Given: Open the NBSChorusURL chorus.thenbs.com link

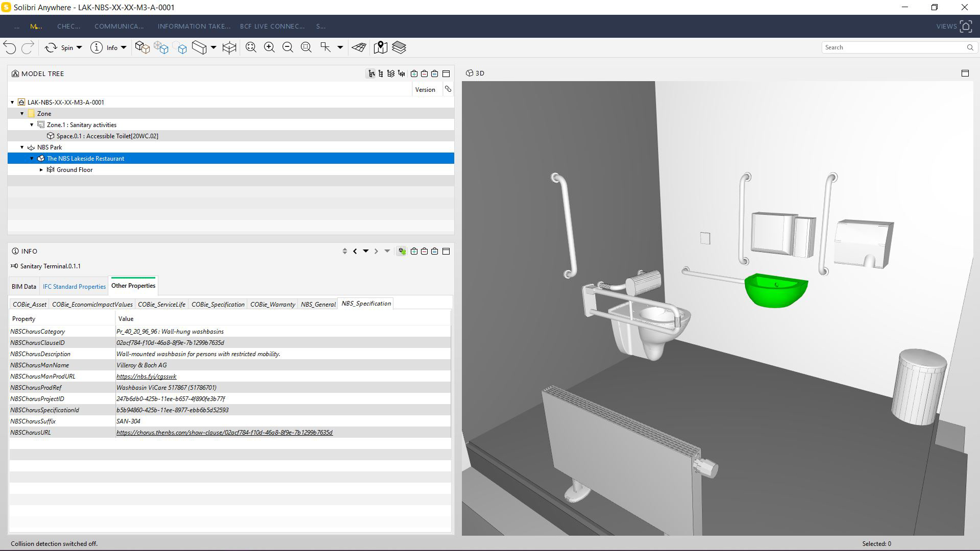Looking at the screenshot, I should pos(224,433).
